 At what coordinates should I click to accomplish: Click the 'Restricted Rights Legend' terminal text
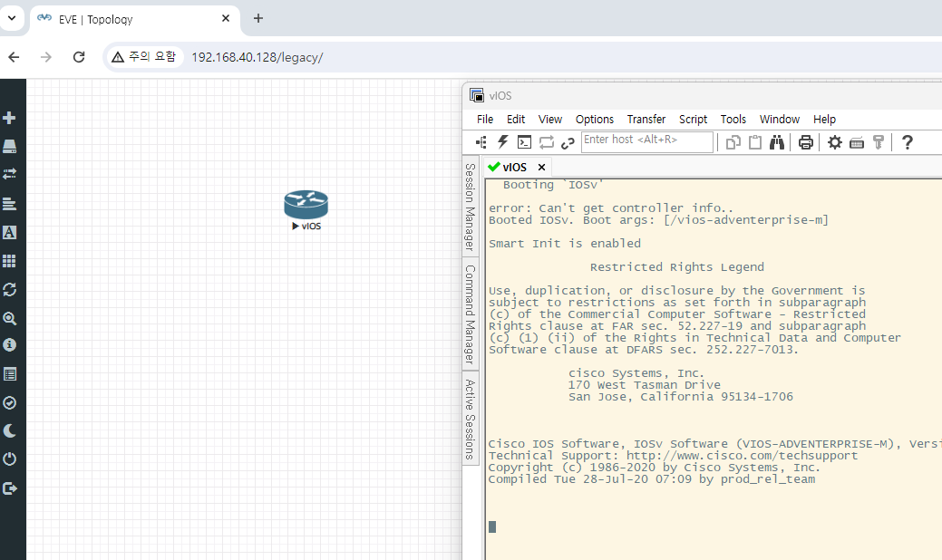tap(677, 267)
